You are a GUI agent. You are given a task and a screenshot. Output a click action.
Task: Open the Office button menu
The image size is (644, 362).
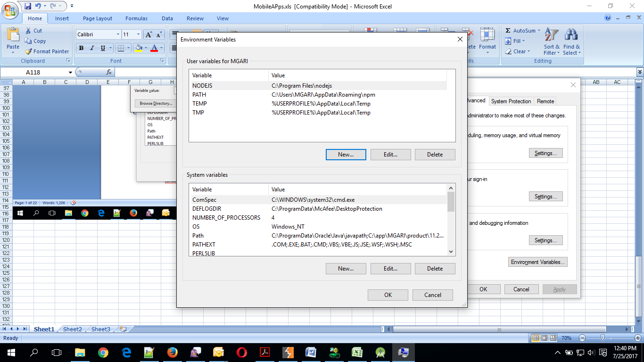point(10,10)
